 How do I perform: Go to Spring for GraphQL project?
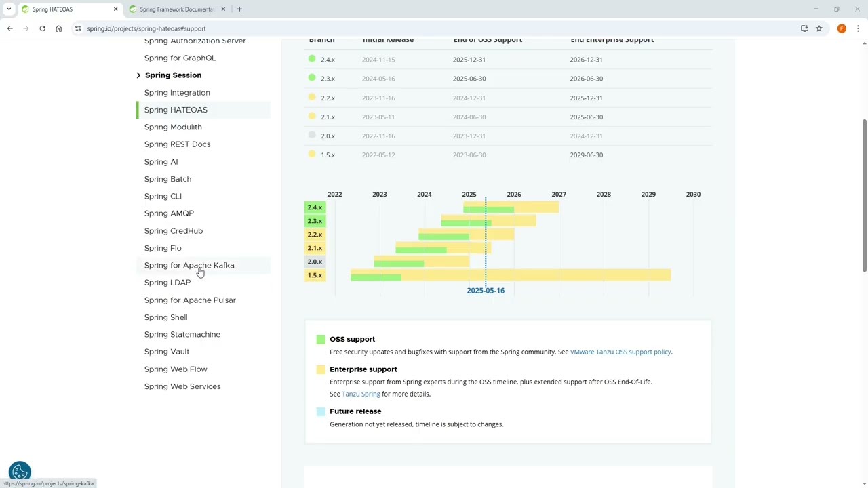point(180,58)
